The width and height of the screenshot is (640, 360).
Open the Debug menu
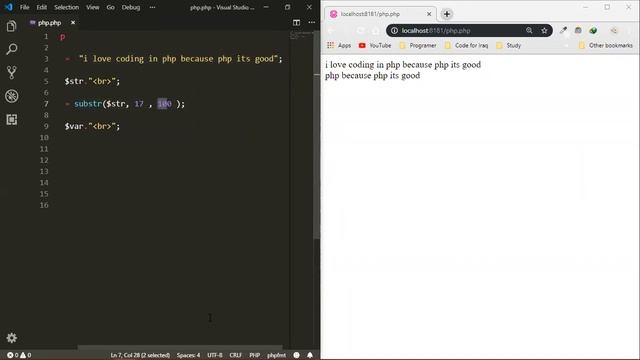pos(131,7)
